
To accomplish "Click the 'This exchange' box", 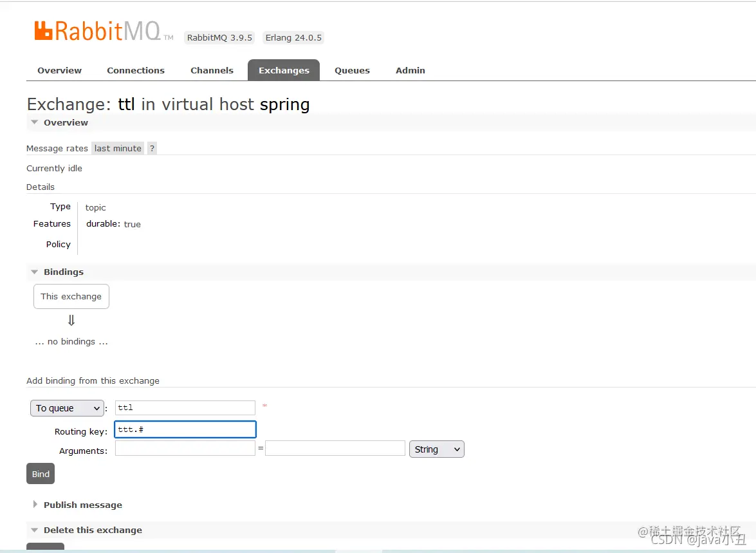I will [x=71, y=296].
